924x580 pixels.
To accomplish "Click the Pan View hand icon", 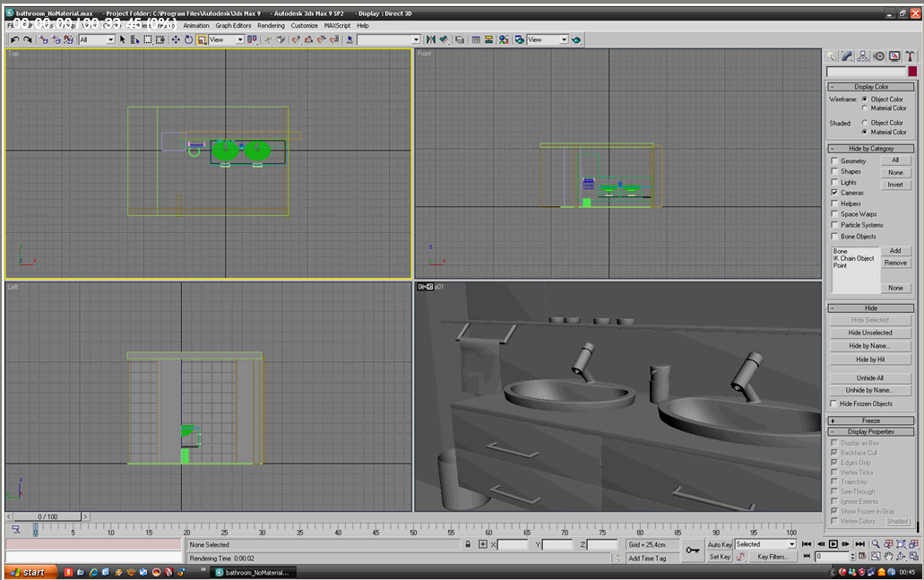I will [889, 557].
